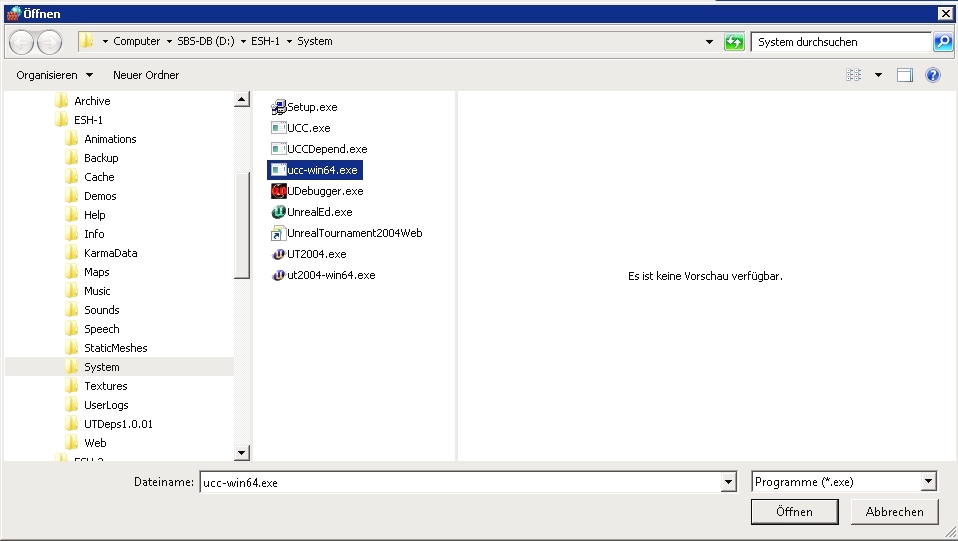Viewport: 958px width, 541px height.
Task: Select the ut2004-win64.exe icon
Action: coord(279,275)
